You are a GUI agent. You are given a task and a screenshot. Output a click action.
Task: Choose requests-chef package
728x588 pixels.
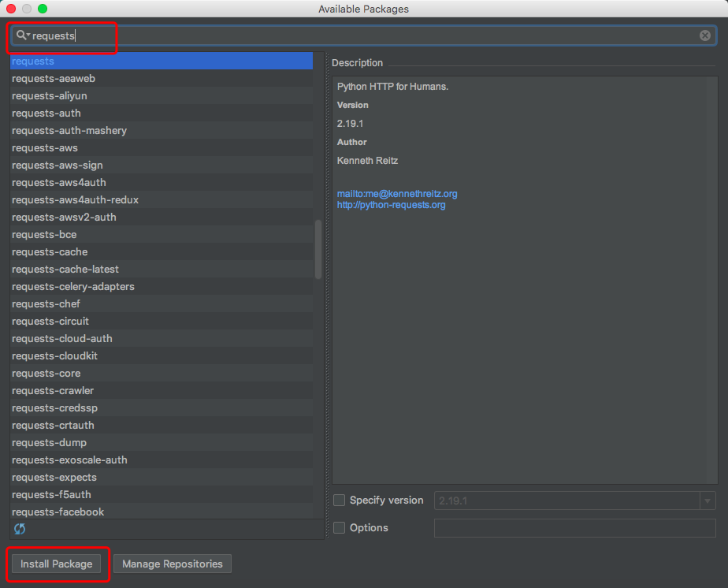[161, 303]
